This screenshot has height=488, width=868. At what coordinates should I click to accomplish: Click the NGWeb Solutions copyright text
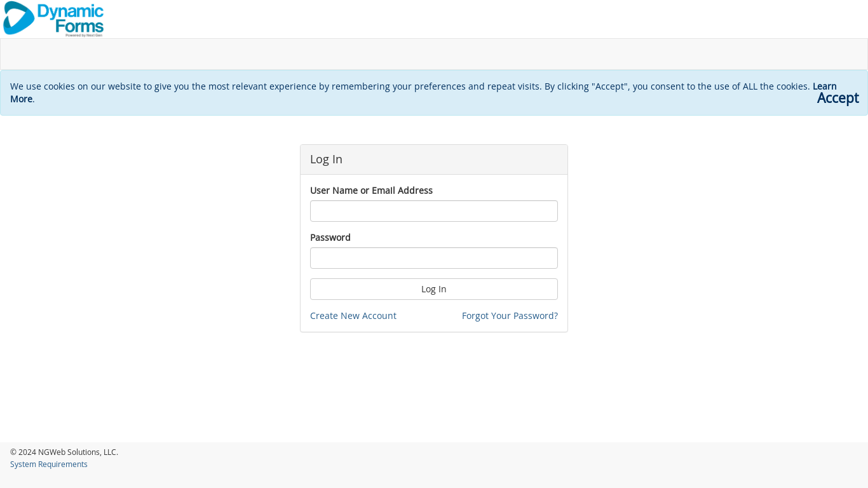coord(64,452)
